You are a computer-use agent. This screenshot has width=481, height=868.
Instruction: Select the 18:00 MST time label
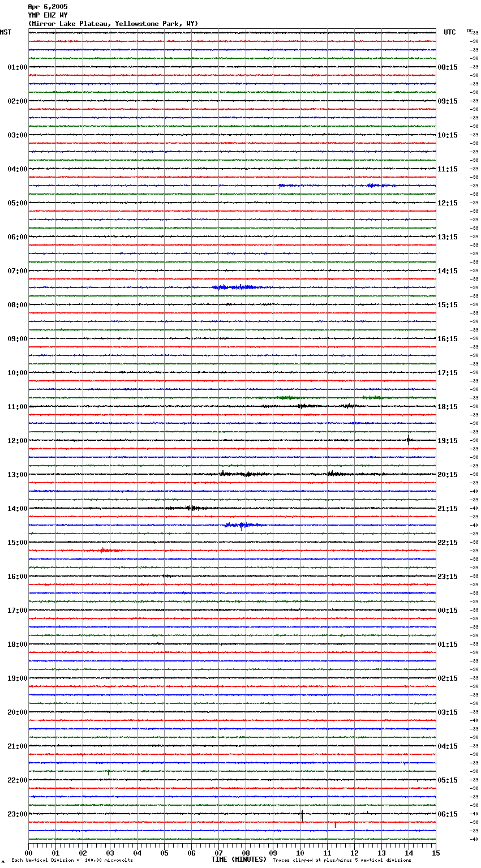(x=18, y=644)
